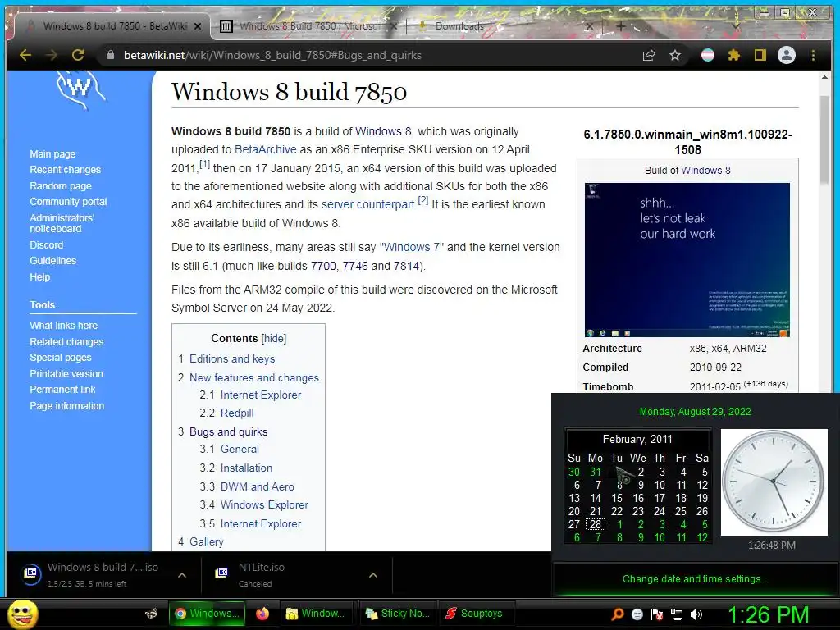Jump to Gallery section

(x=206, y=541)
